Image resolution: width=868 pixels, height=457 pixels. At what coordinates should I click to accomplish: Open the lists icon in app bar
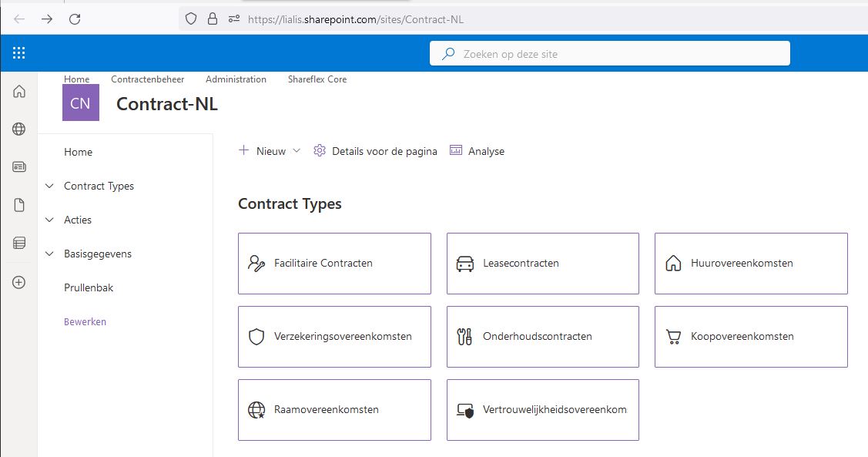click(x=18, y=243)
